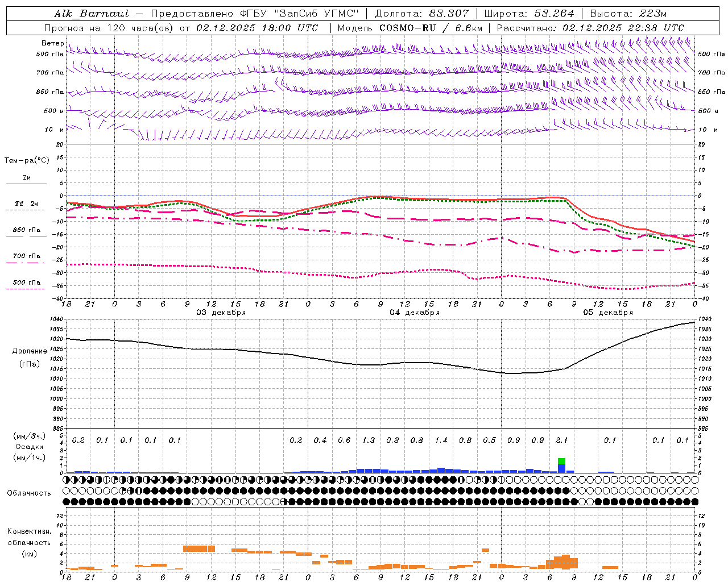Click the model label COSMO-RU / 6.6км

pyautogui.click(x=431, y=28)
